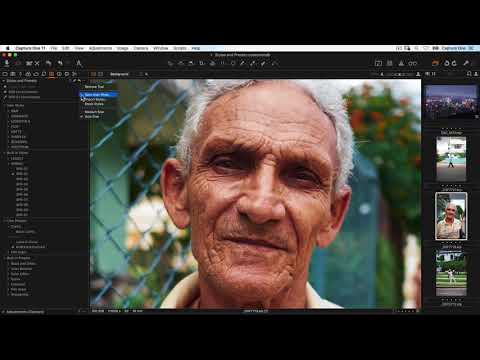Click the Copy Adjustments arrow icon
Viewport: 480px width, 360px height.
click(x=447, y=63)
